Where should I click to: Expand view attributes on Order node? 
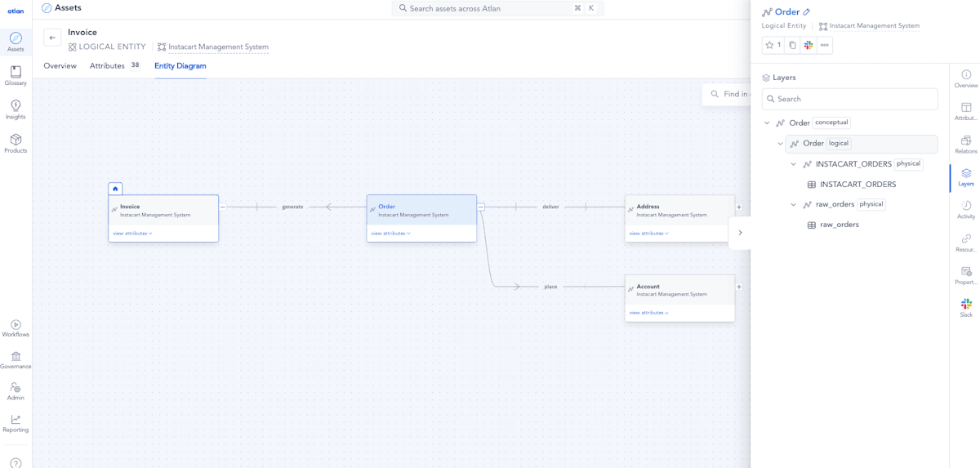(x=390, y=234)
